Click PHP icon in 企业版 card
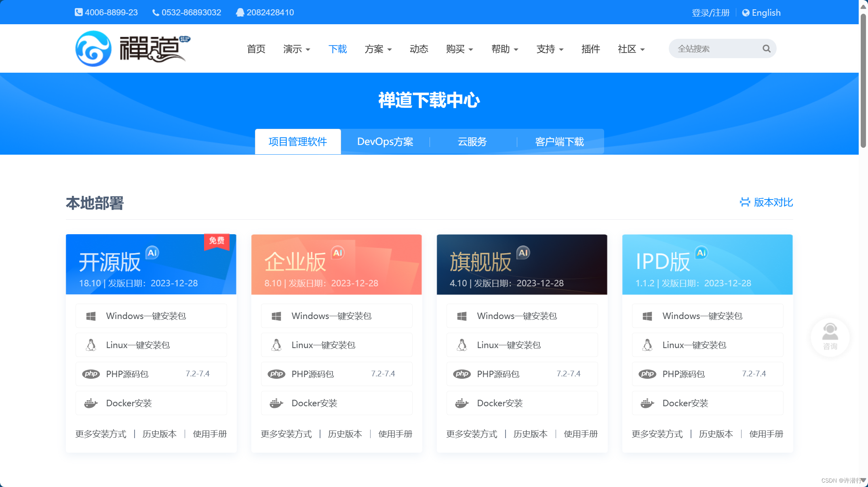Image resolution: width=868 pixels, height=487 pixels. point(276,374)
